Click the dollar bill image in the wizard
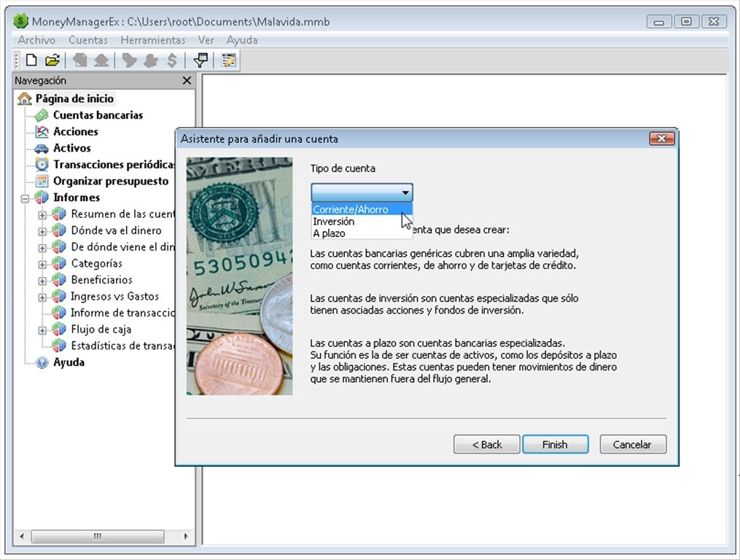The image size is (740, 560). (239, 276)
